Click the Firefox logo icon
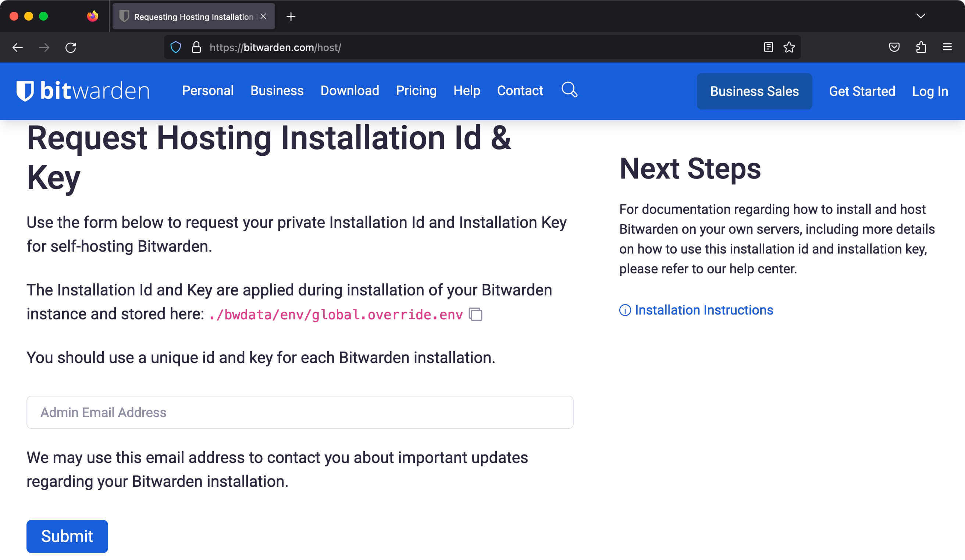This screenshot has width=965, height=560. point(93,16)
